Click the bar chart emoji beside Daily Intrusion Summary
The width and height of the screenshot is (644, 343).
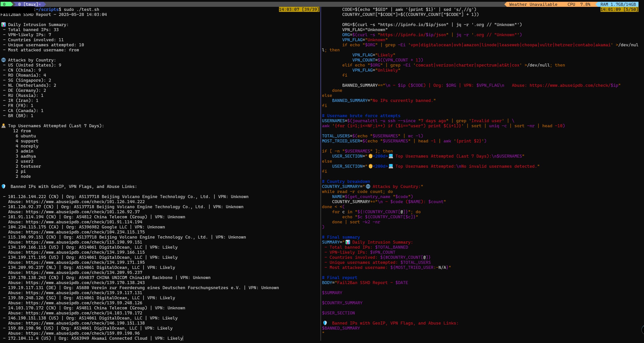click(x=3, y=25)
